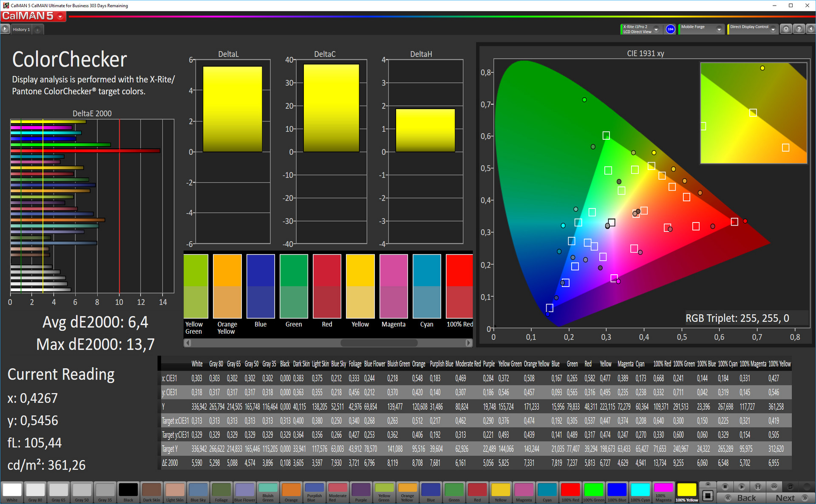Add a new history tab
This screenshot has height=504, width=816.
37,29
